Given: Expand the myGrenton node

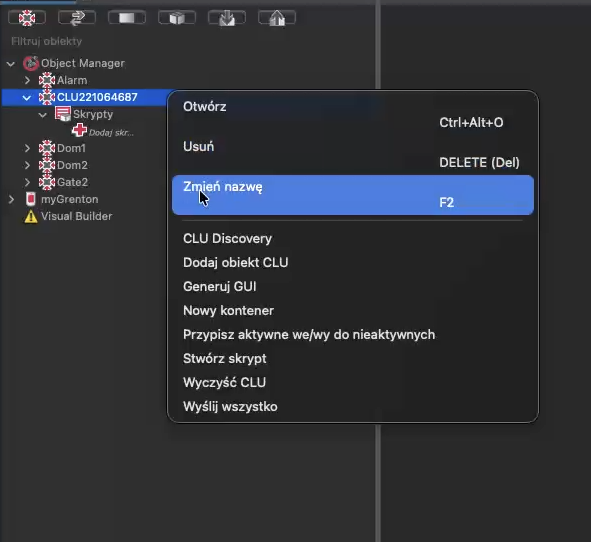Looking at the screenshot, I should 11,199.
